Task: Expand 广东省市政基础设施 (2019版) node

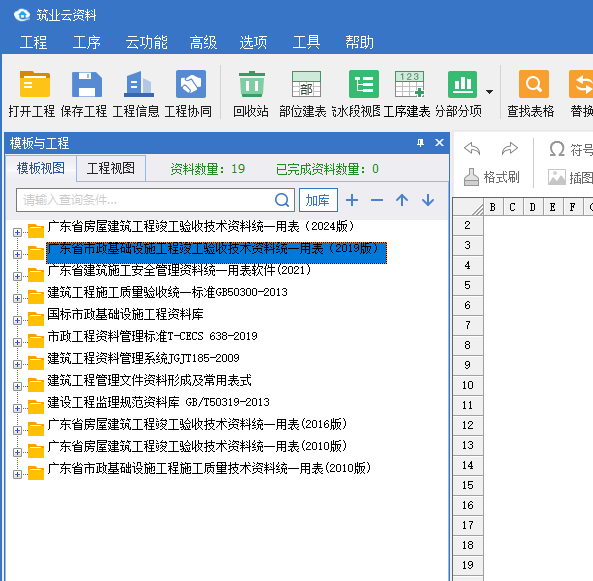Action: [x=17, y=254]
